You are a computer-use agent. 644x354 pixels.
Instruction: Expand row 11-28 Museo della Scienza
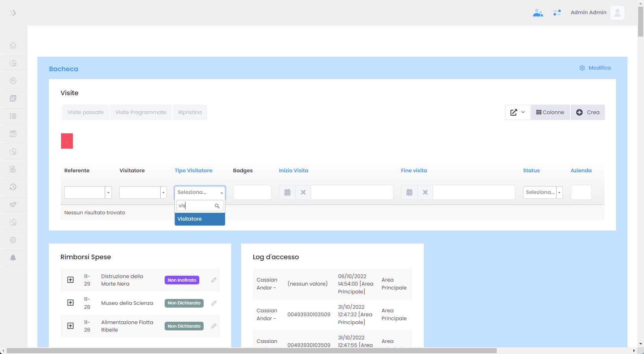71,302
